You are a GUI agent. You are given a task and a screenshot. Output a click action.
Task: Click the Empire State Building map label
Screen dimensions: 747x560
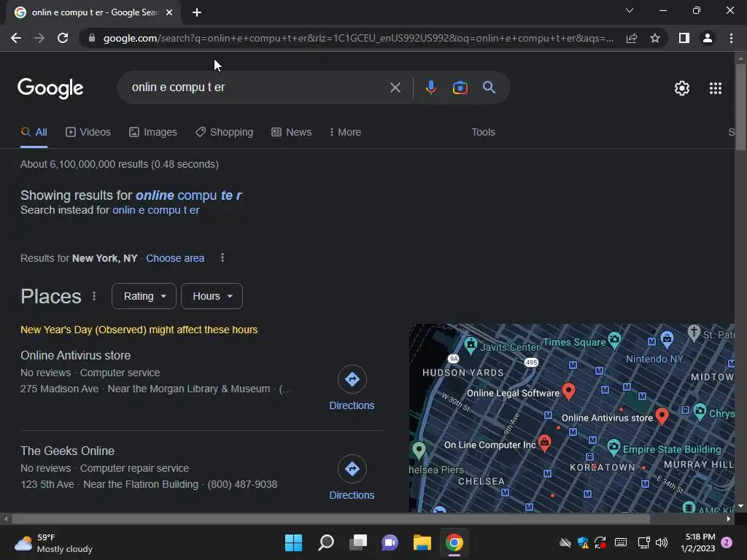672,449
